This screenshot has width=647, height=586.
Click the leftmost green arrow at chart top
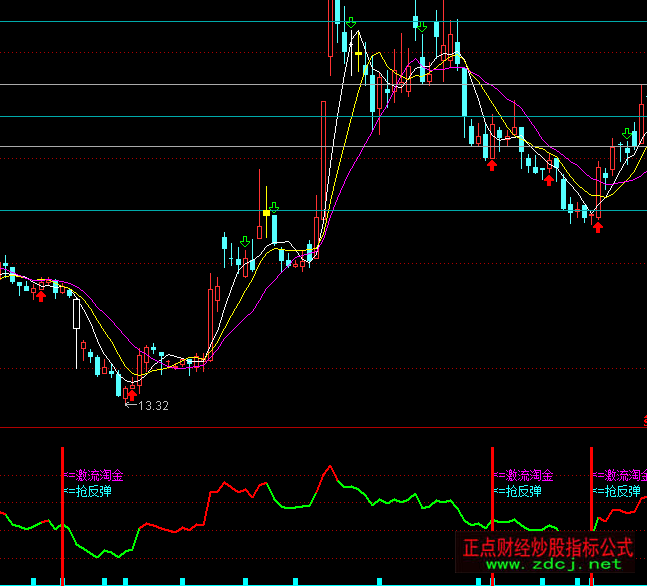(x=351, y=21)
